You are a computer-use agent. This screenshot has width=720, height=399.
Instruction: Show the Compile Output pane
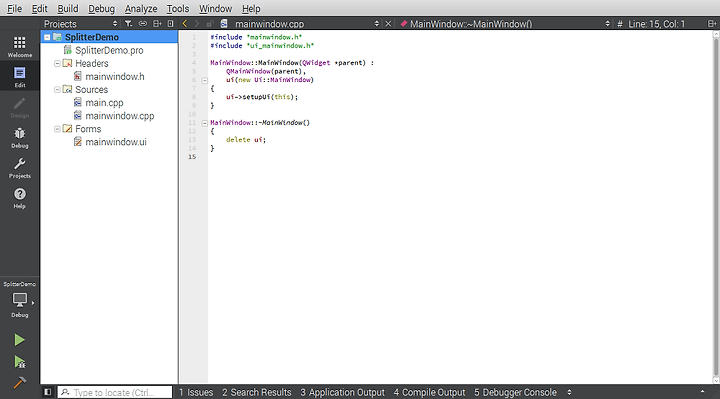[x=429, y=393]
